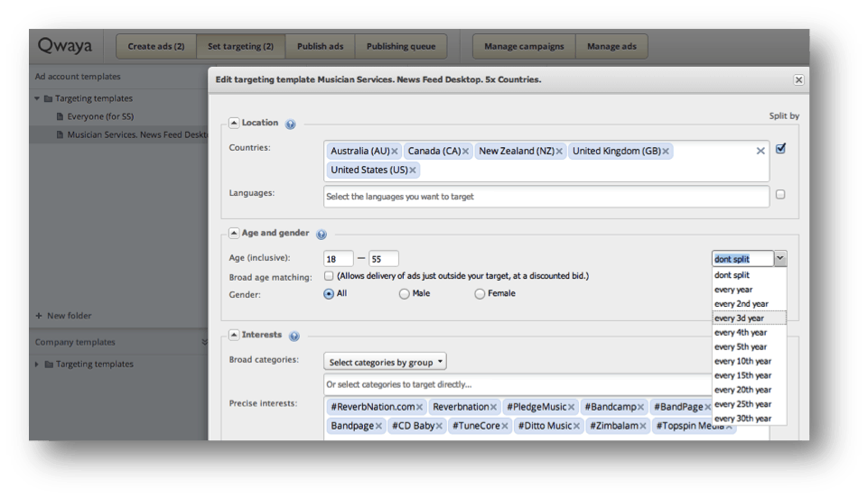
Task: Click the 'Or select categories to target directly' field
Action: click(518, 384)
